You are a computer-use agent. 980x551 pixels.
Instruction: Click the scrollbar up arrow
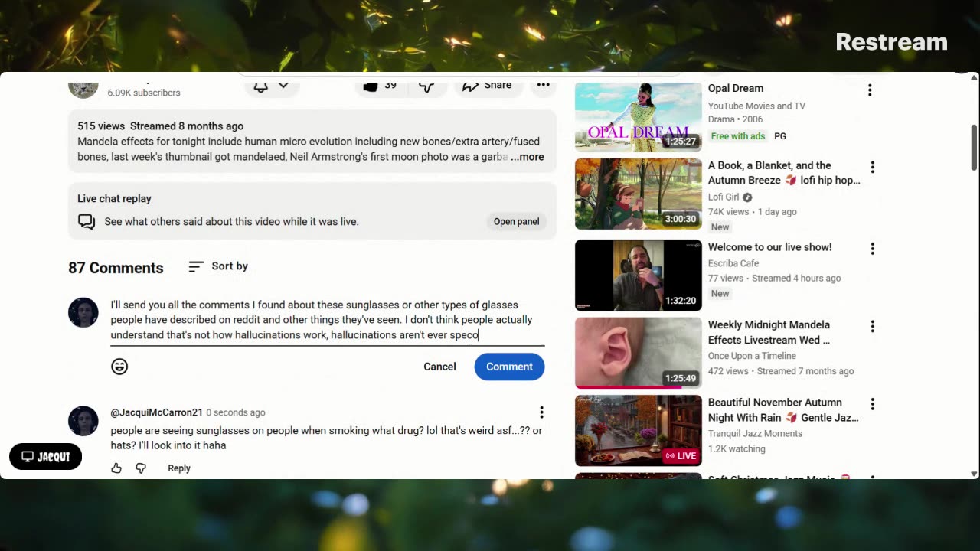point(974,77)
